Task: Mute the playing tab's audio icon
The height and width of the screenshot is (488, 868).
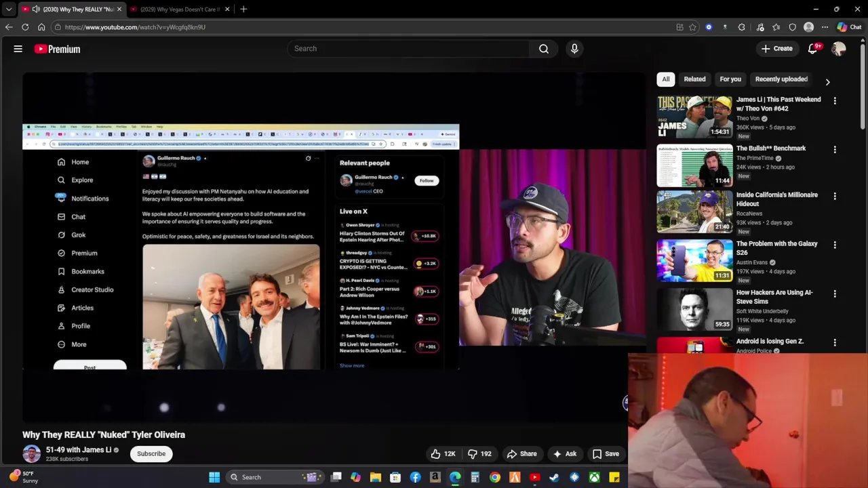Action: 35,9
